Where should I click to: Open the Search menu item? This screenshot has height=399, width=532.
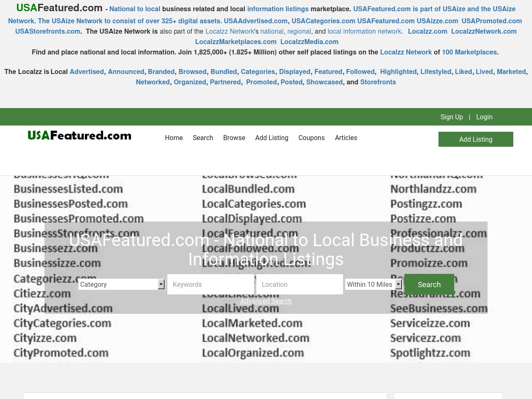click(x=203, y=138)
